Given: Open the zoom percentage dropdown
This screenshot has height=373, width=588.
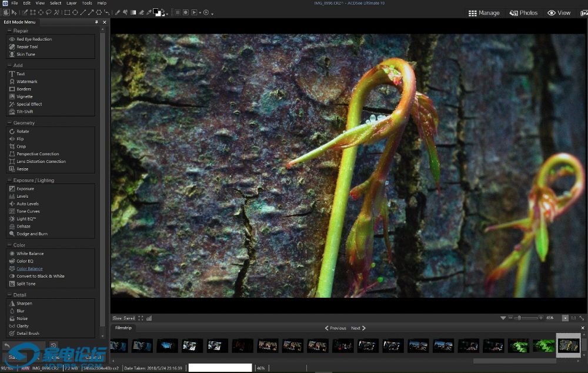Looking at the screenshot, I should (x=565, y=318).
